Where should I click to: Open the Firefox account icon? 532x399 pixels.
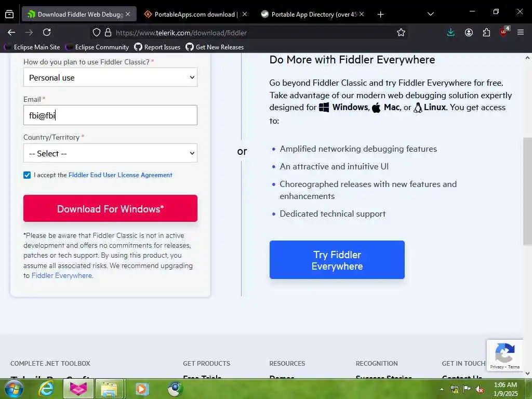469,33
